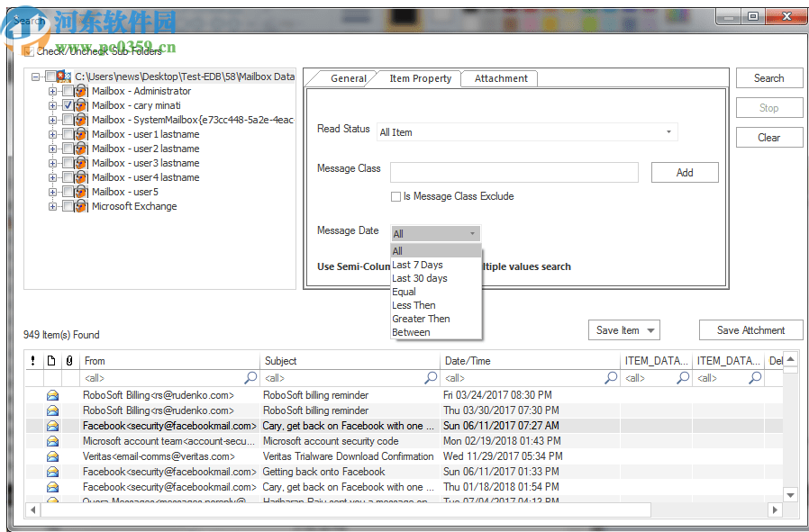809x532 pixels.
Task: Open the General tab
Action: 347,78
